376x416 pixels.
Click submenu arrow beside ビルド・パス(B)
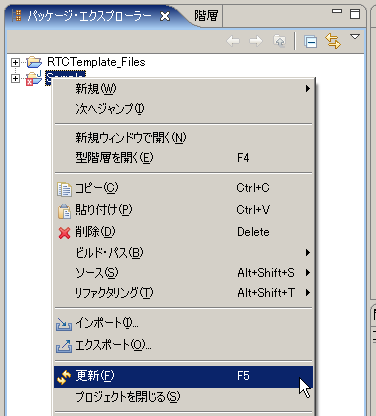(308, 253)
